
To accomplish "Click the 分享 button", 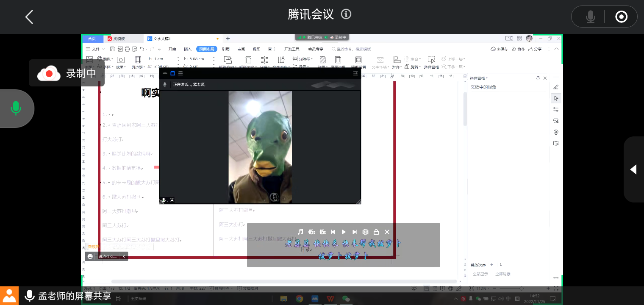I will click(x=535, y=49).
